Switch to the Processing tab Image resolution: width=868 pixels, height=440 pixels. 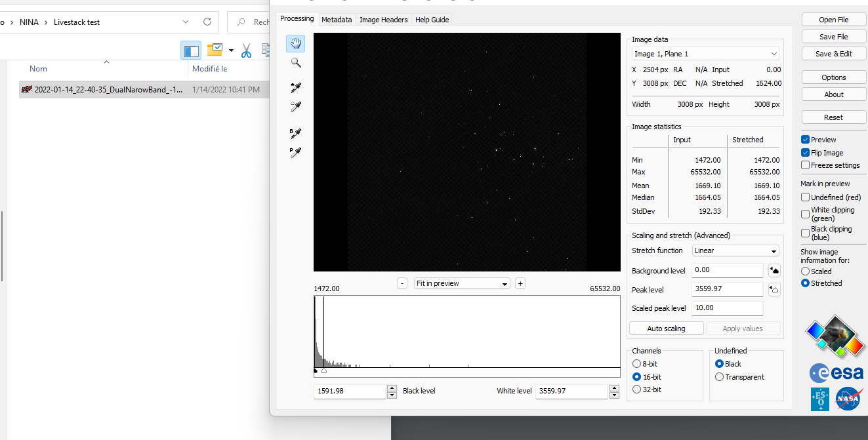[x=297, y=18]
